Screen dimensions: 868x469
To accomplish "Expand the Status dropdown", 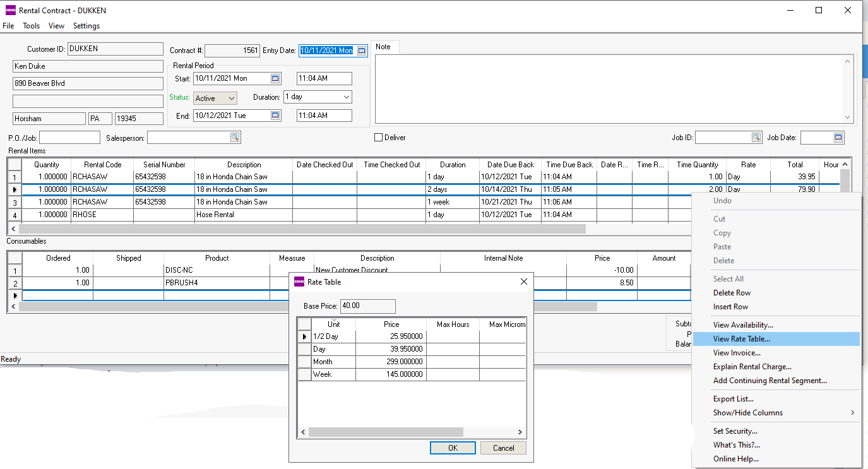I will (x=231, y=98).
